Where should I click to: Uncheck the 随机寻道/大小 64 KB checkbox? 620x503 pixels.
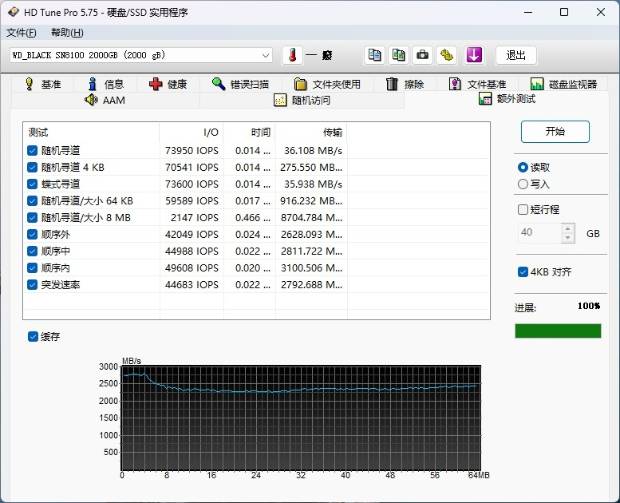pos(32,200)
